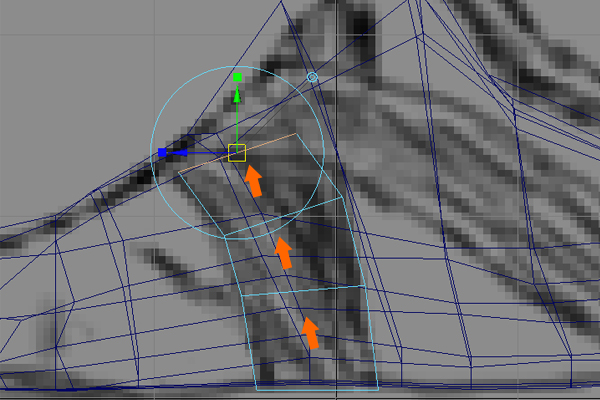Click the blue Z-axis arrow cone
Screen dimensions: 600x400
point(178,153)
